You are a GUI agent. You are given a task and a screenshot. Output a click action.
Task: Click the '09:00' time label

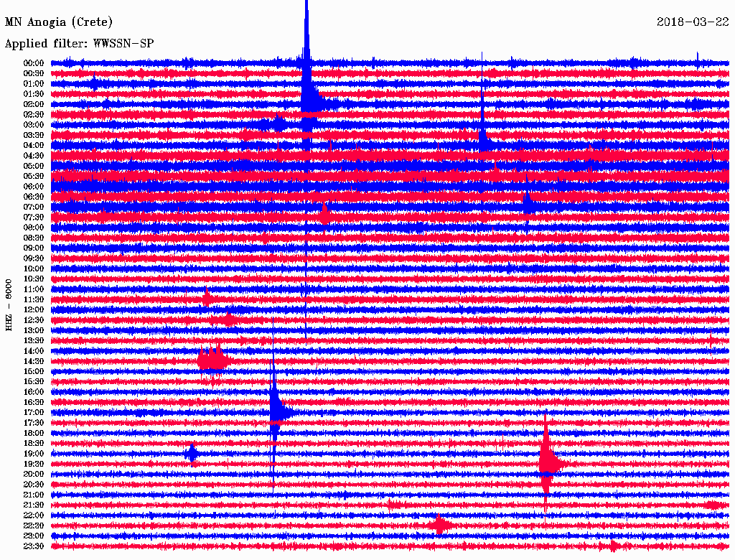[33, 248]
